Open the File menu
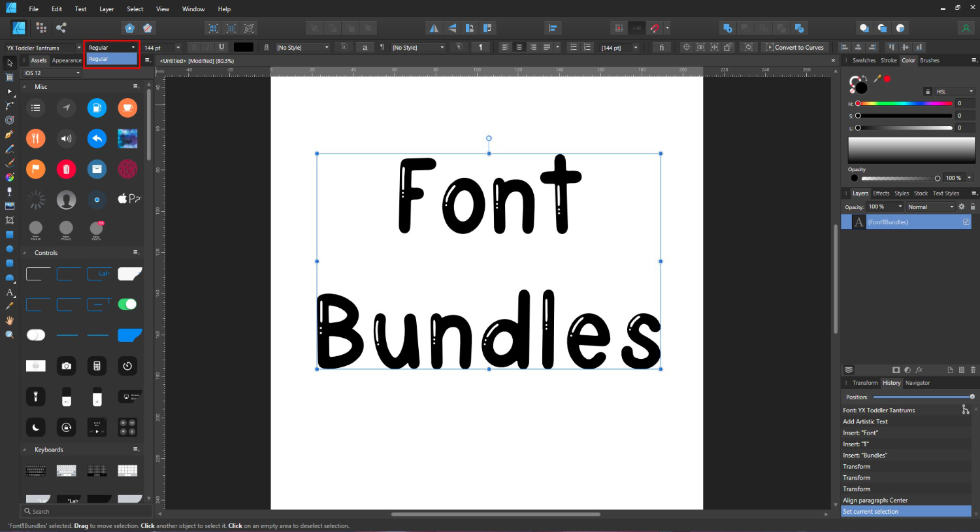The height and width of the screenshot is (532, 980). tap(33, 9)
